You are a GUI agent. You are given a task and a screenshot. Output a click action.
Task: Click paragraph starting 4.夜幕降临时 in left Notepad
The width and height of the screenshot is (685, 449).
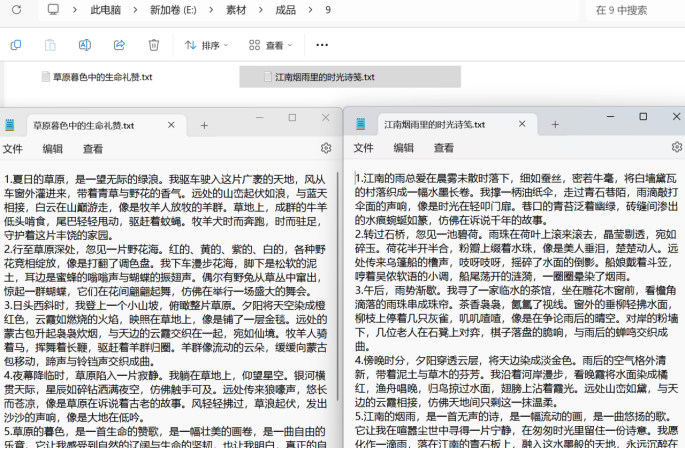[x=165, y=396]
